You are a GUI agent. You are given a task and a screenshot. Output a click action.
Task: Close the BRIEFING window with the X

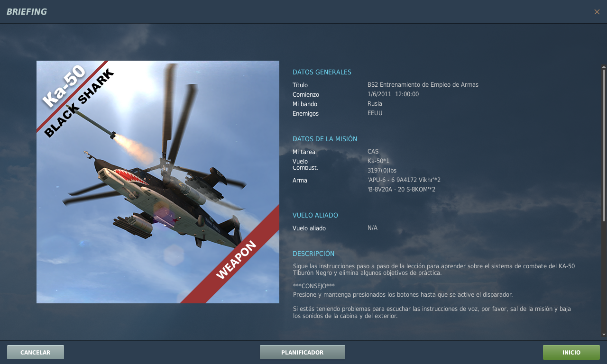(597, 12)
